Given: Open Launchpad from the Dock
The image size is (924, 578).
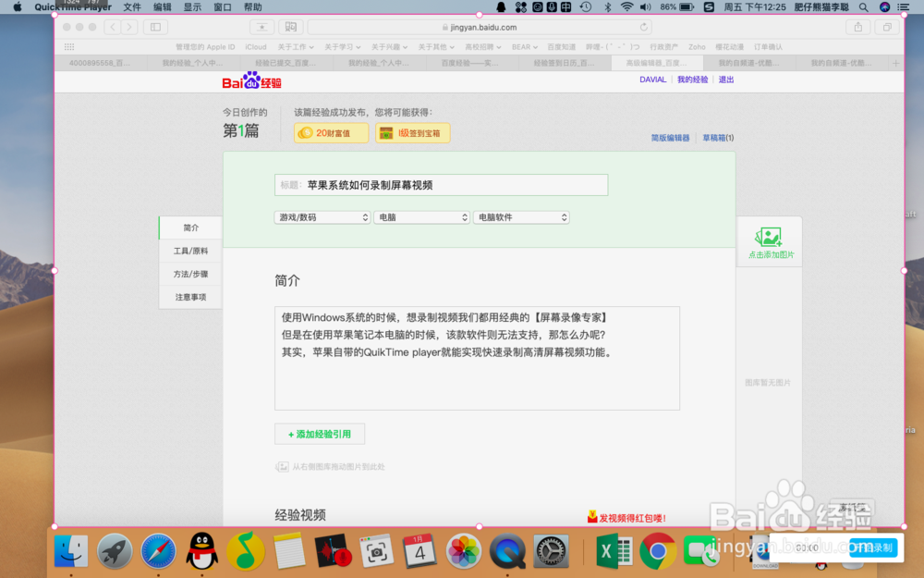Looking at the screenshot, I should coord(115,551).
